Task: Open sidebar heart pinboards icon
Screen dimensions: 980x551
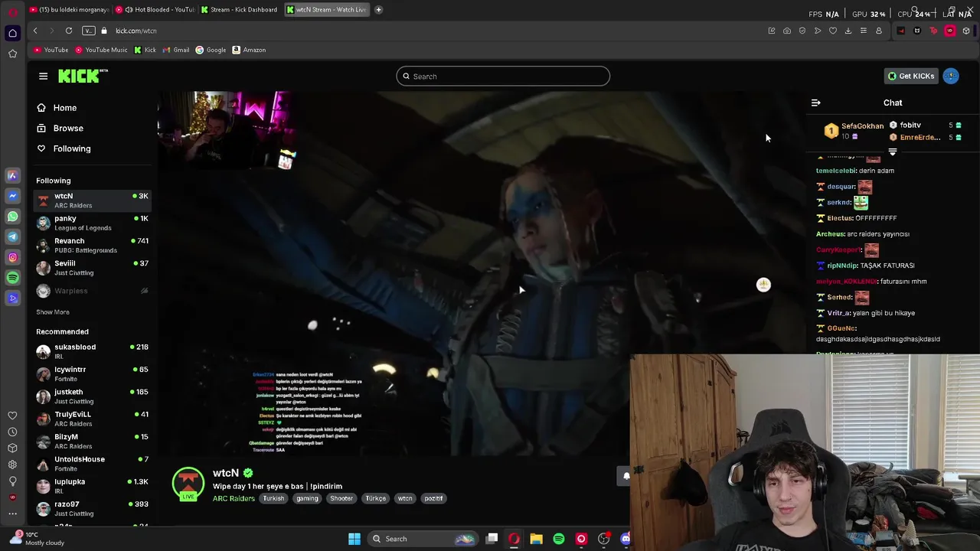Action: click(x=12, y=416)
